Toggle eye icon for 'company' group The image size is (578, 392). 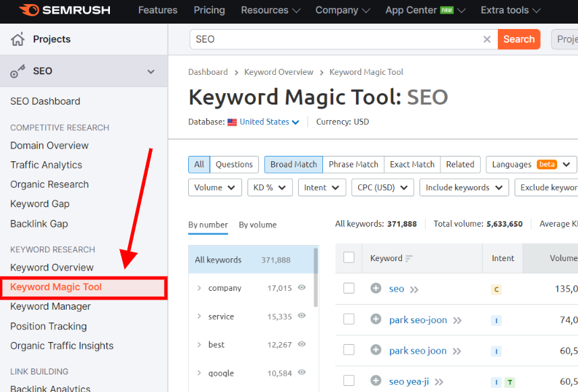click(x=301, y=287)
